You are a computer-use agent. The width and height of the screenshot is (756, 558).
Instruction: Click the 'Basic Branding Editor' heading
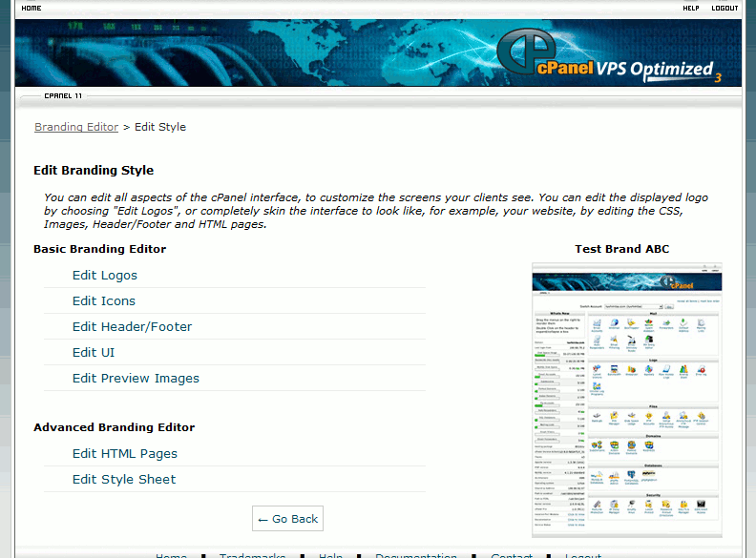[100, 249]
